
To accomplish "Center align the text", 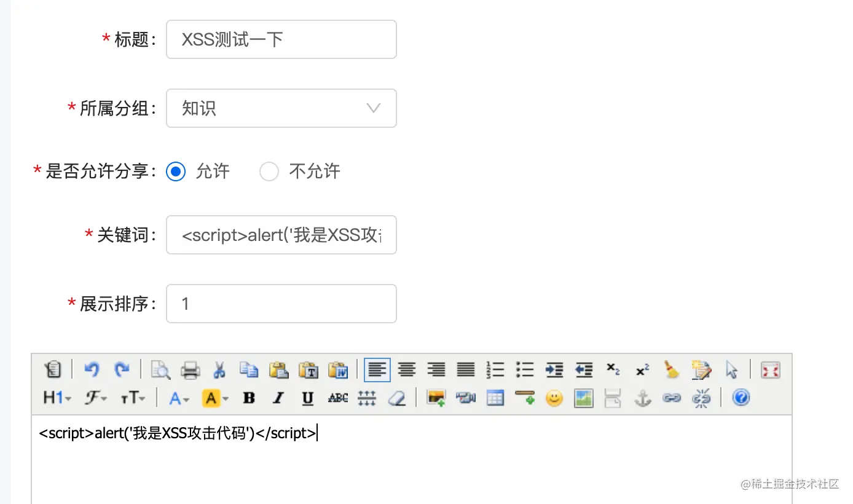I will [x=407, y=369].
